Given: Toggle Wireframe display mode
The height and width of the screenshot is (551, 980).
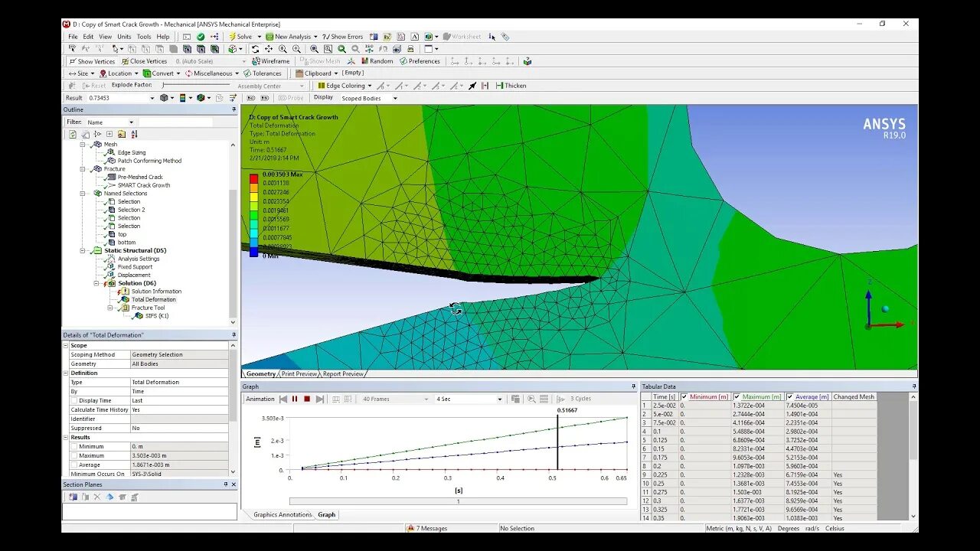Looking at the screenshot, I should [x=271, y=61].
